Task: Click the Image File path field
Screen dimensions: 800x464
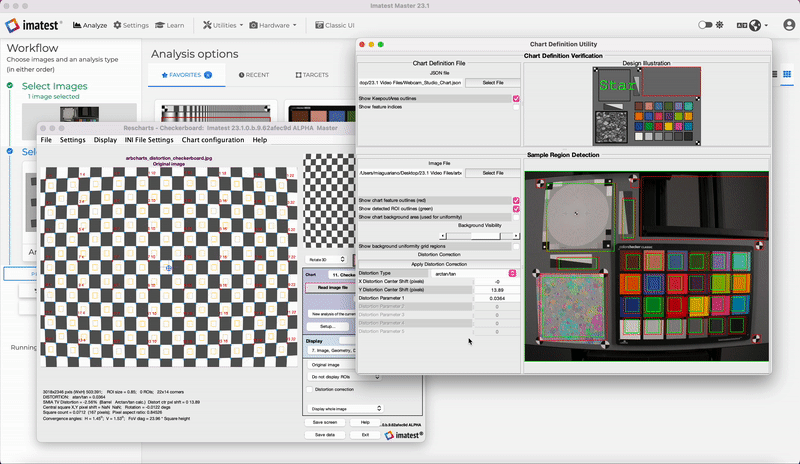Action: (411, 173)
